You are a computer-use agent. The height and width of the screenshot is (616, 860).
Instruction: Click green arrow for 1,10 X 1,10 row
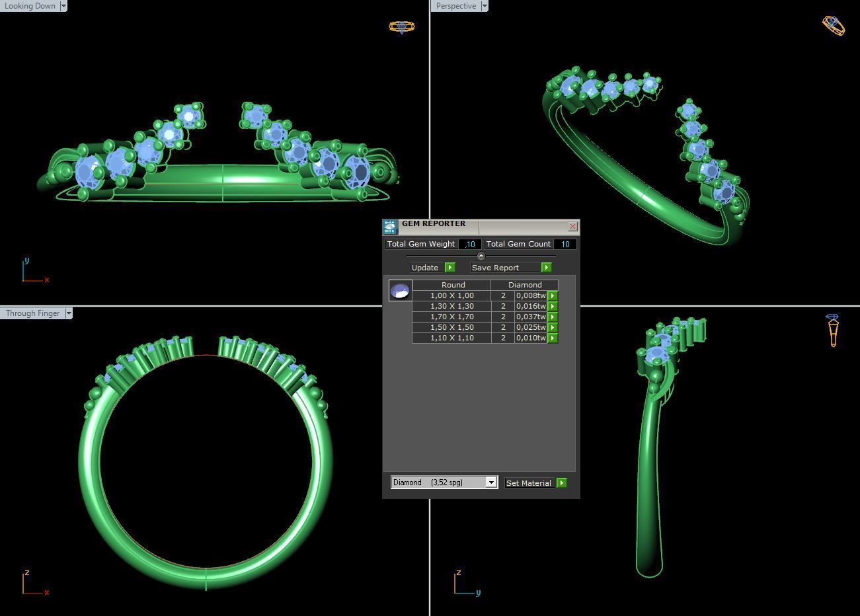(x=553, y=338)
